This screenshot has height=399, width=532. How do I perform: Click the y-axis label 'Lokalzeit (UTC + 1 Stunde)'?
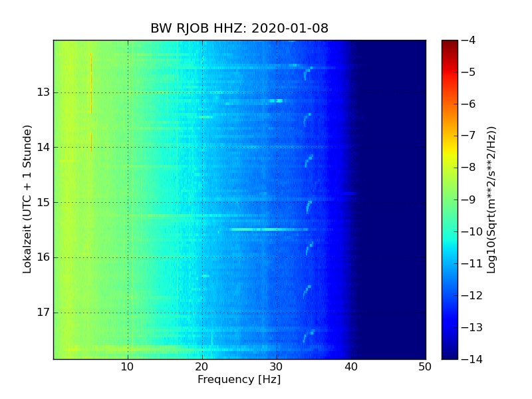(27, 199)
